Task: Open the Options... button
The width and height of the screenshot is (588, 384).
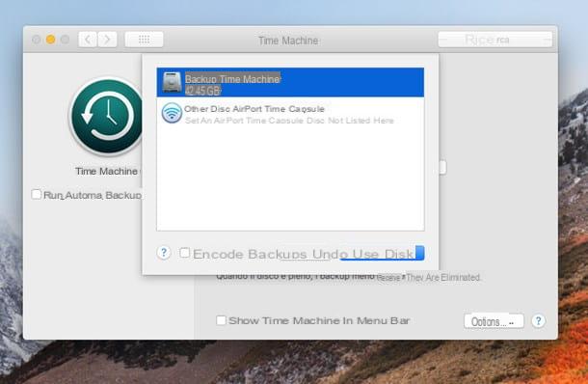Action: (494, 321)
